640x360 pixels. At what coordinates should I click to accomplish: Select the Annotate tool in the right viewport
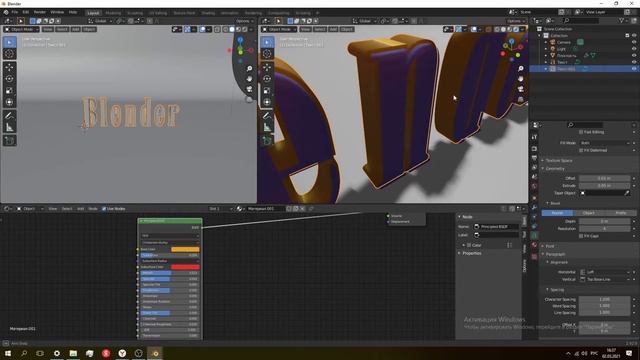267,116
